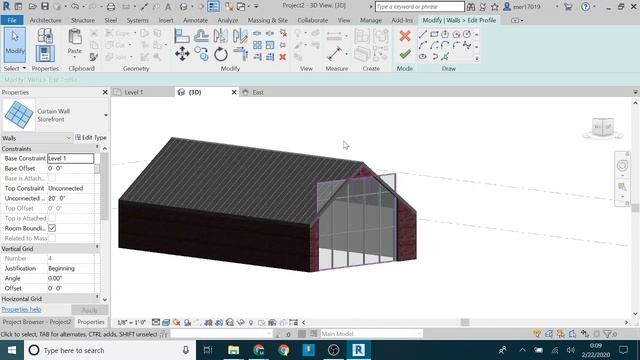Viewport: 640px width, 360px height.
Task: Switch to the Architecture ribbon tab
Action: (x=45, y=20)
